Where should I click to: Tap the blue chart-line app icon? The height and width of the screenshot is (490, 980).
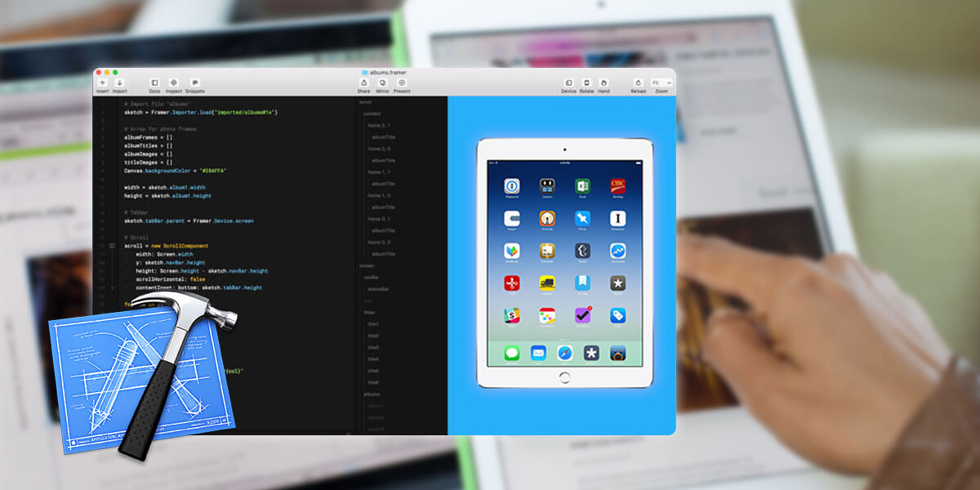(618, 251)
